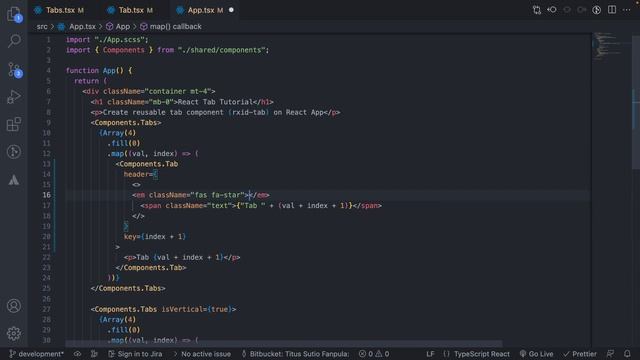Image resolution: width=640 pixels, height=360 pixels.
Task: Click the code minimap preview
Action: [608, 46]
